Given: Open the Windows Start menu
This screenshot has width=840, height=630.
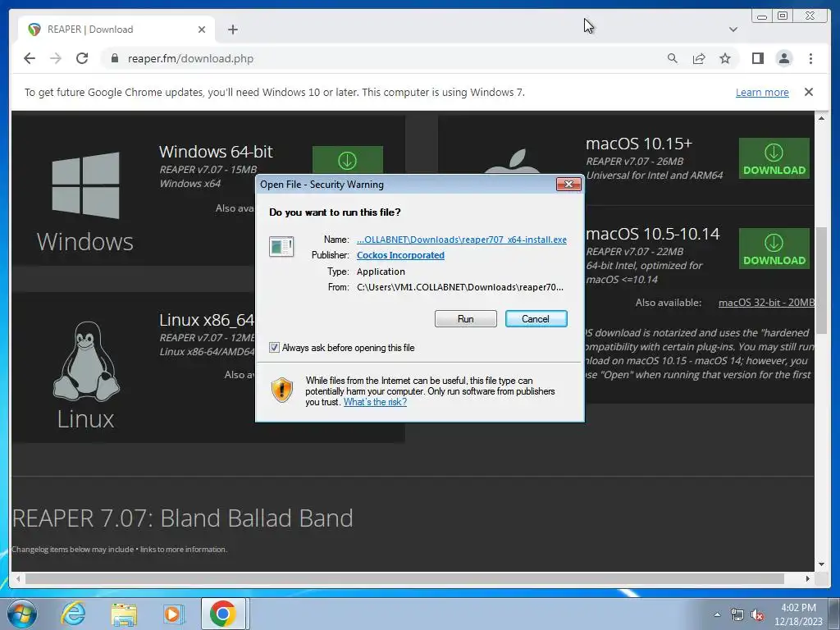Looking at the screenshot, I should [x=22, y=614].
